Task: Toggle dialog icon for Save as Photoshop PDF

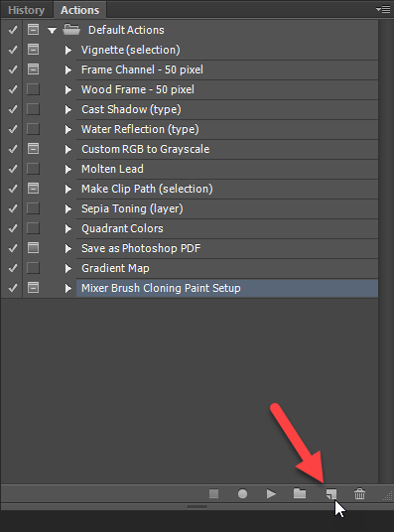Action: 33,248
